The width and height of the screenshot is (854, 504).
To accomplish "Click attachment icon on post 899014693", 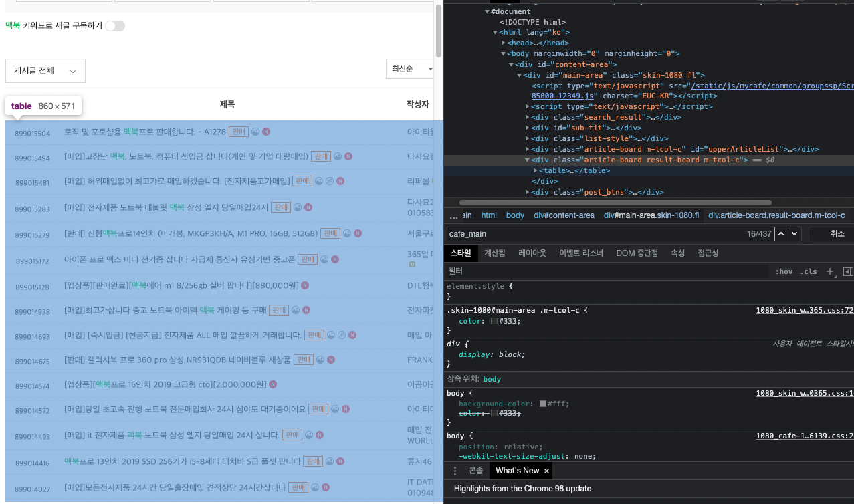I will point(341,335).
